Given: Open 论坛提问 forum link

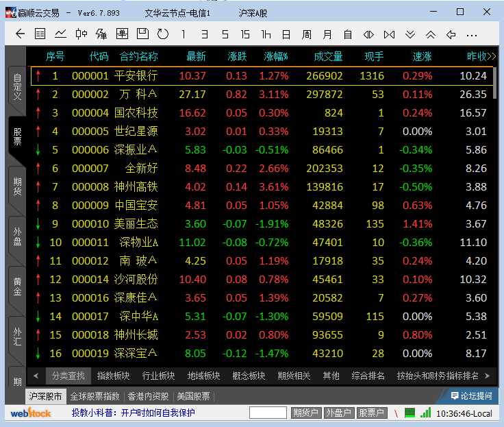Looking at the screenshot, I should click(471, 396).
